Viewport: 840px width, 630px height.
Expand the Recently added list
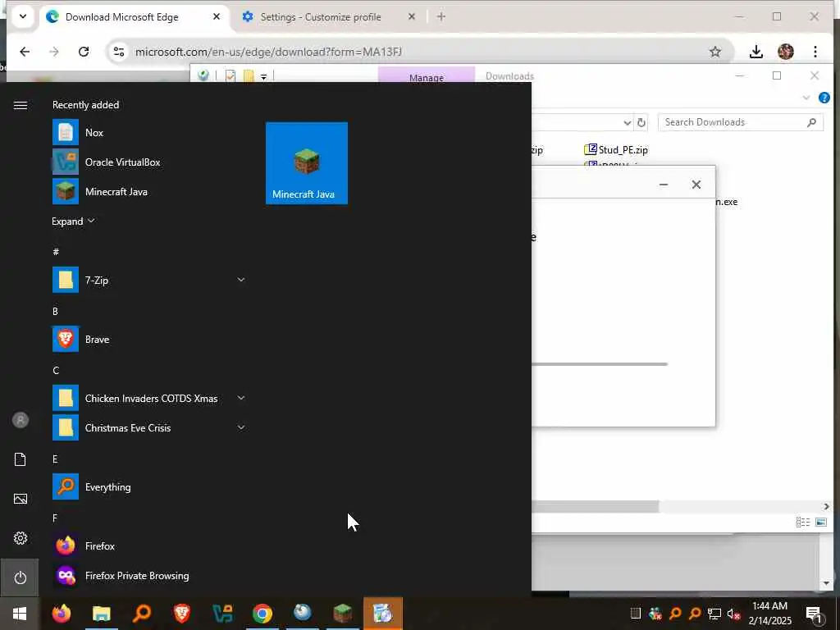point(73,221)
